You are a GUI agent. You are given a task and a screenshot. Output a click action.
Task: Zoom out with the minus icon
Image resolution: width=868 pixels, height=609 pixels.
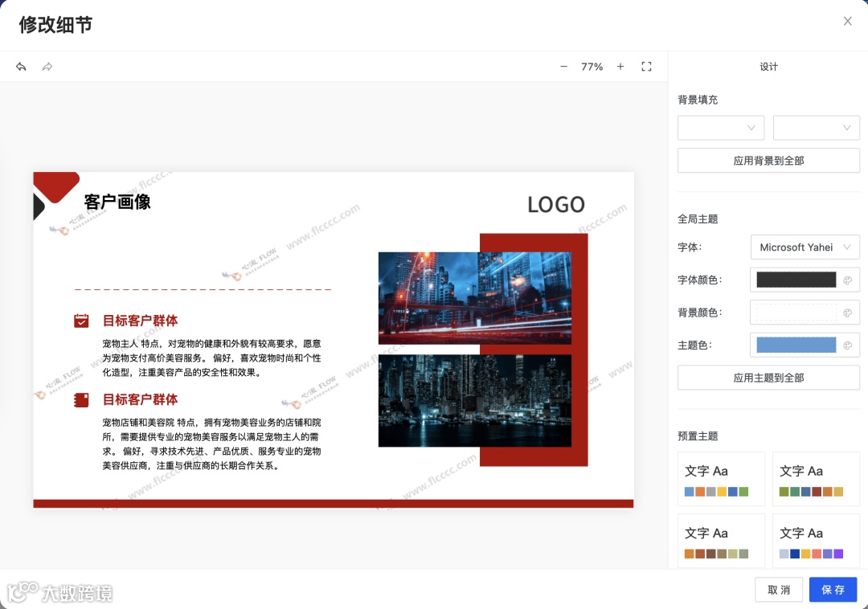coord(563,67)
